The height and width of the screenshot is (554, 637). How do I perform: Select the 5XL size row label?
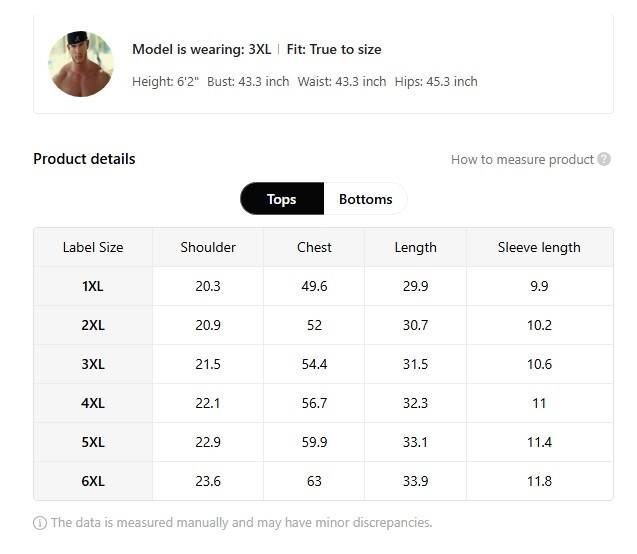[93, 442]
